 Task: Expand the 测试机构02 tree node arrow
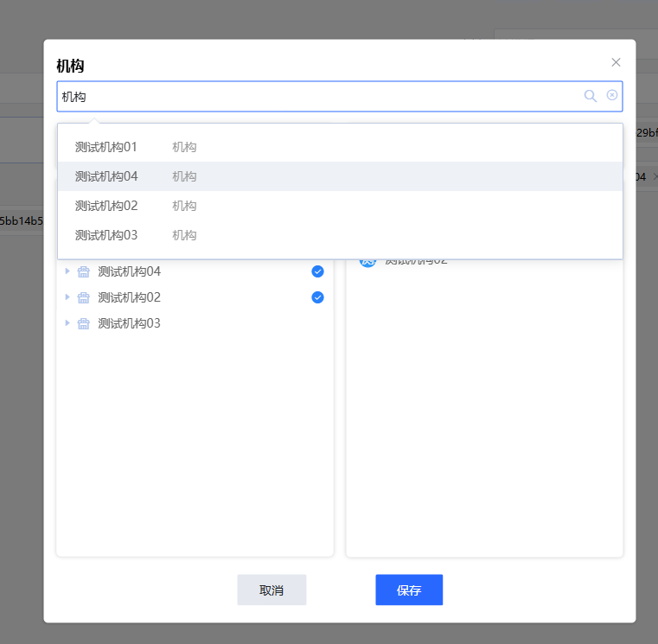(x=67, y=297)
